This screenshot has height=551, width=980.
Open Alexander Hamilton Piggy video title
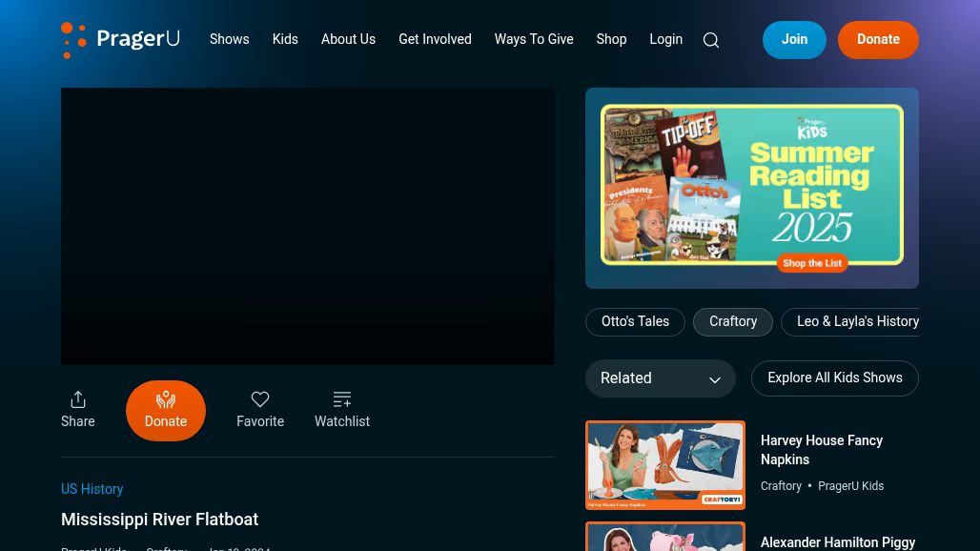pyautogui.click(x=838, y=542)
